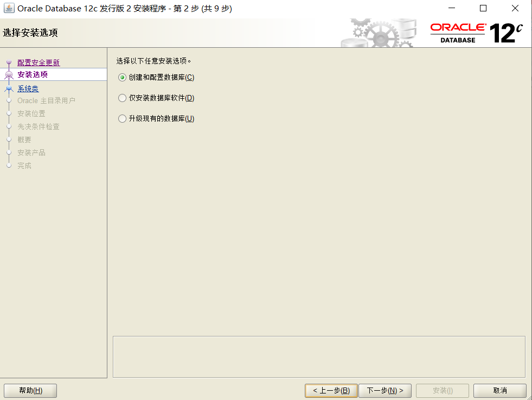Pick 升级现有的数据库(U) radio option
Screen dimensions: 532x400
156,118
